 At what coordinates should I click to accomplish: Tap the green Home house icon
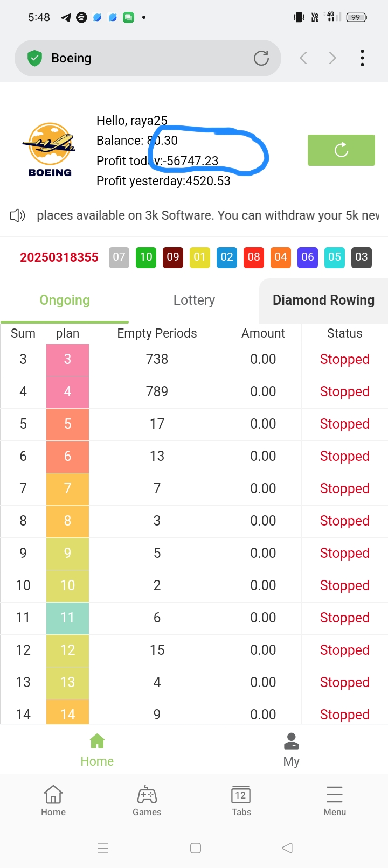97,741
